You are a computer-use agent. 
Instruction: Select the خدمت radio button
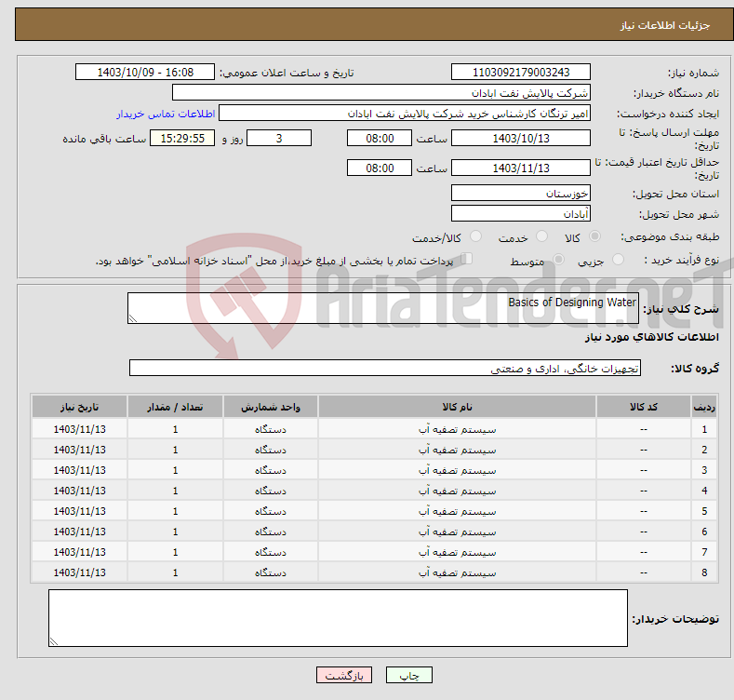(x=541, y=236)
